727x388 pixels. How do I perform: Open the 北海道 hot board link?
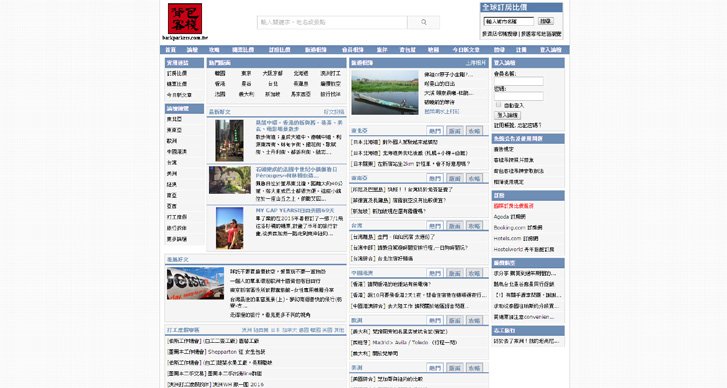[300, 73]
